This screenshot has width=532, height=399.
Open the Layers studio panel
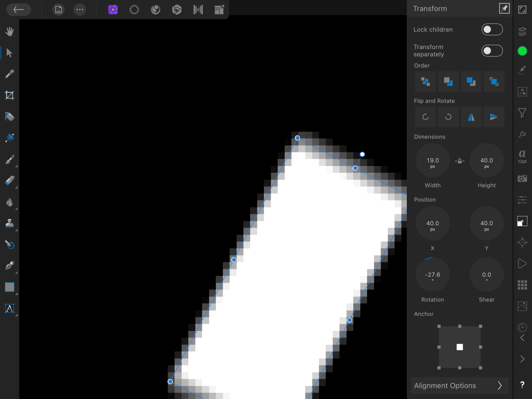pos(522,32)
